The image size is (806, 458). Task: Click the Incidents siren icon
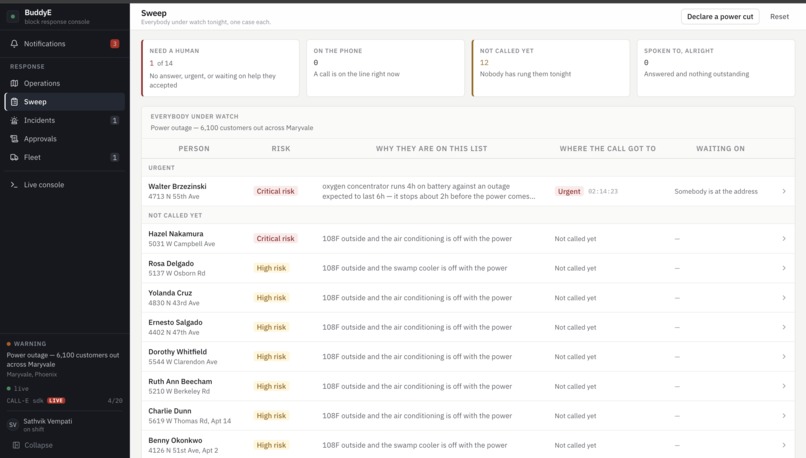point(14,120)
